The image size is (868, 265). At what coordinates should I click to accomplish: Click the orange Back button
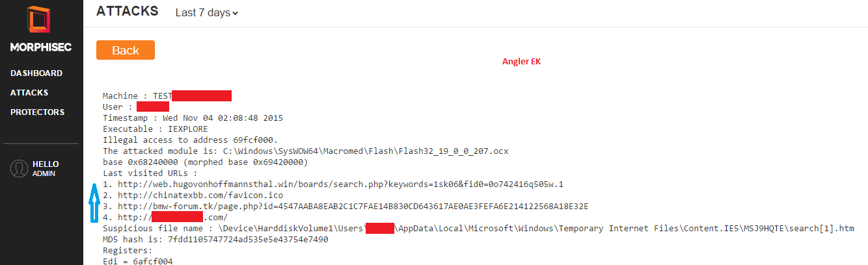click(126, 50)
